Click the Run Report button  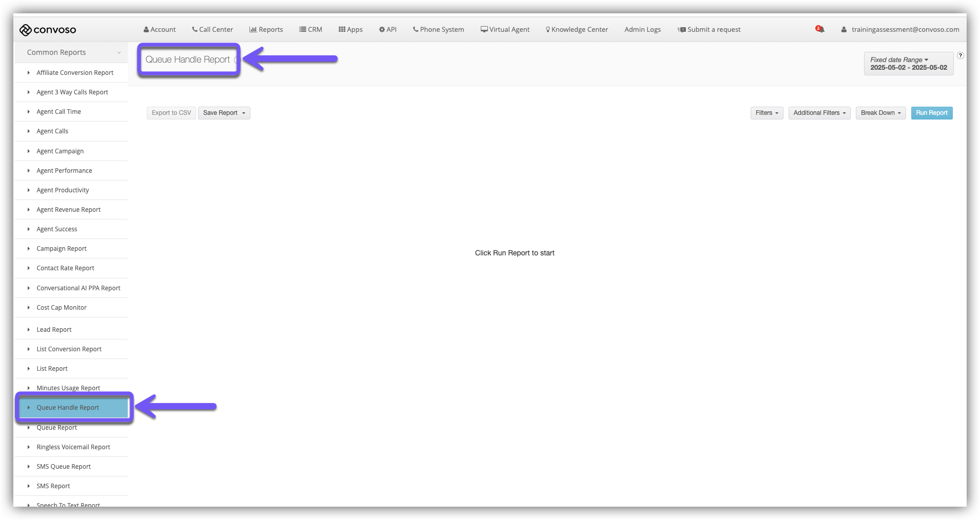point(931,113)
